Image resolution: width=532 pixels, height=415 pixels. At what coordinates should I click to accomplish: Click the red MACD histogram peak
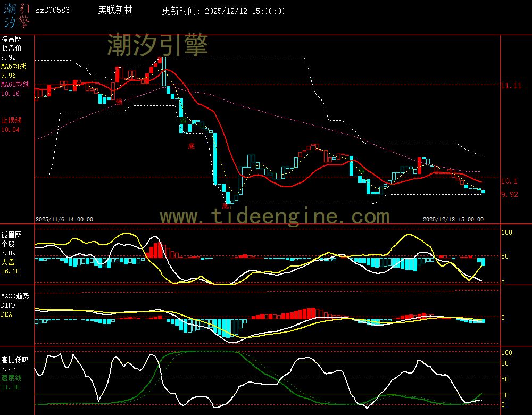307,313
